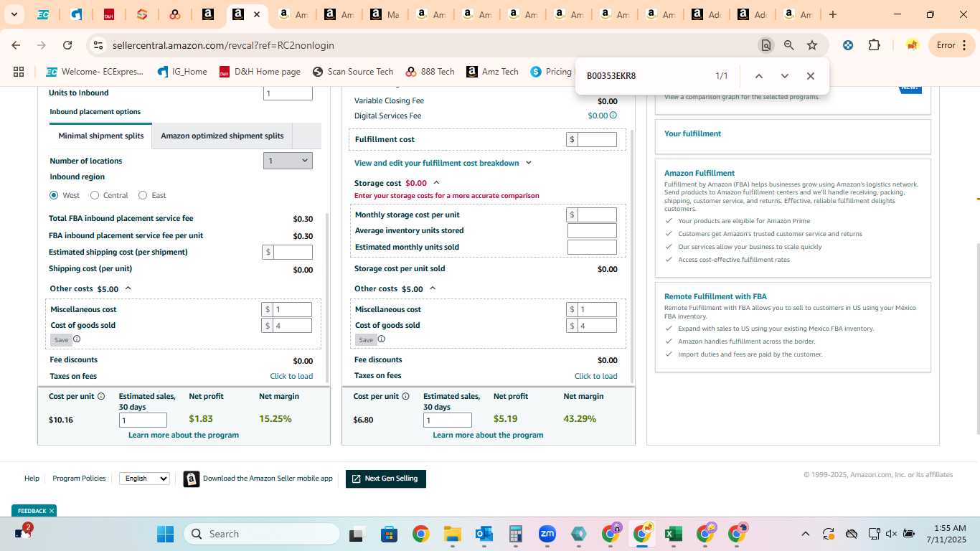Collapse left Other costs $5.00 section
This screenshot has height=551, width=980.
coord(128,288)
